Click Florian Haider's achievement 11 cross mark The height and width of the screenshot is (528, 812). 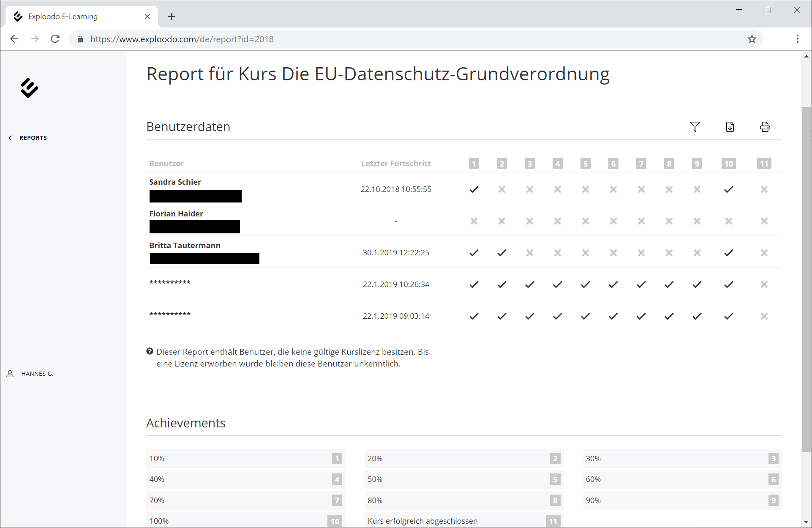click(x=764, y=221)
